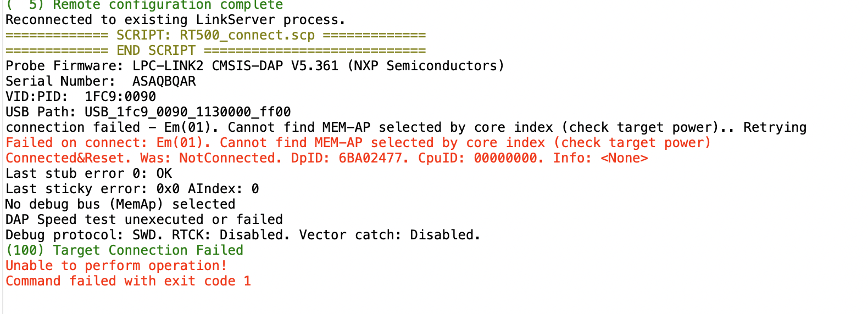This screenshot has height=314, width=868.
Task: Click the 'Last stub error 0: OK' line
Action: pos(88,174)
